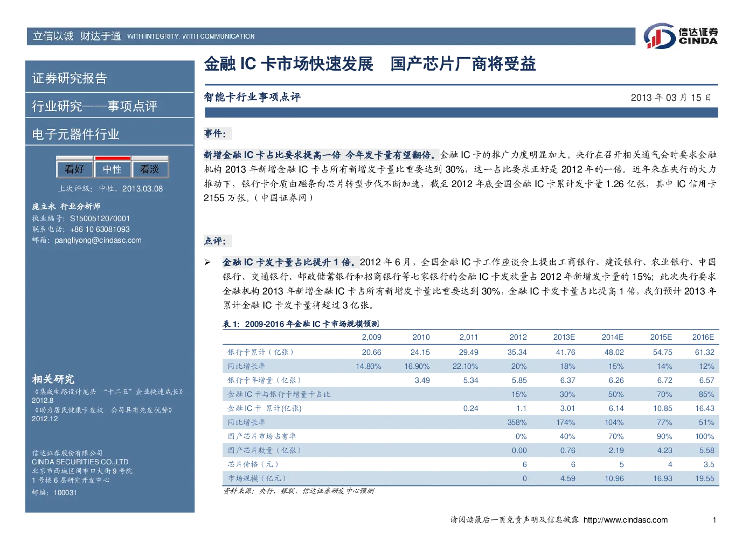Screen dimensions: 756x535
Task: Click postal code 100031
Action: click(65, 492)
